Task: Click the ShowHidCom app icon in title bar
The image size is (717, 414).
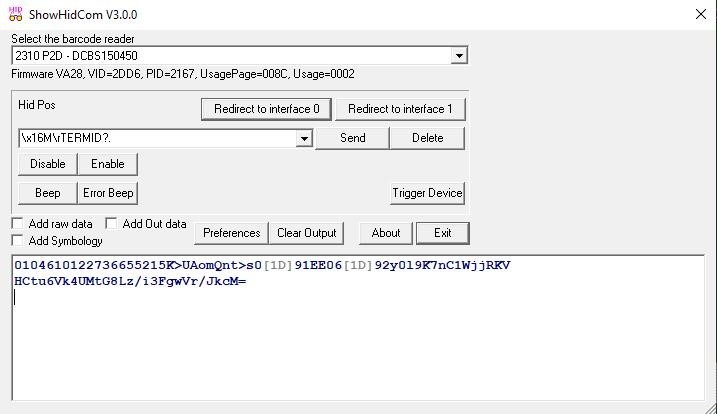Action: point(15,14)
